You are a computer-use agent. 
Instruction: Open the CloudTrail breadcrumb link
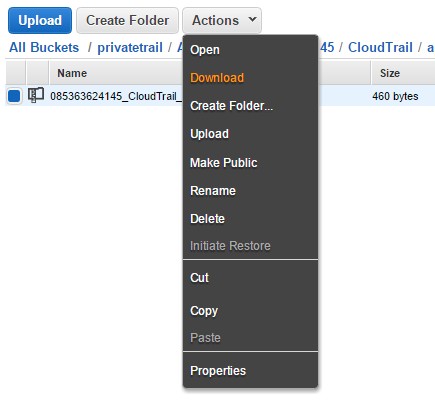[380, 47]
